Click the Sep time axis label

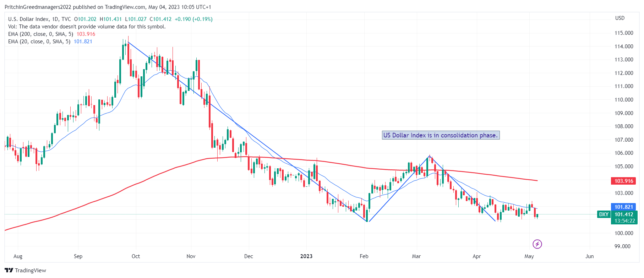point(78,256)
